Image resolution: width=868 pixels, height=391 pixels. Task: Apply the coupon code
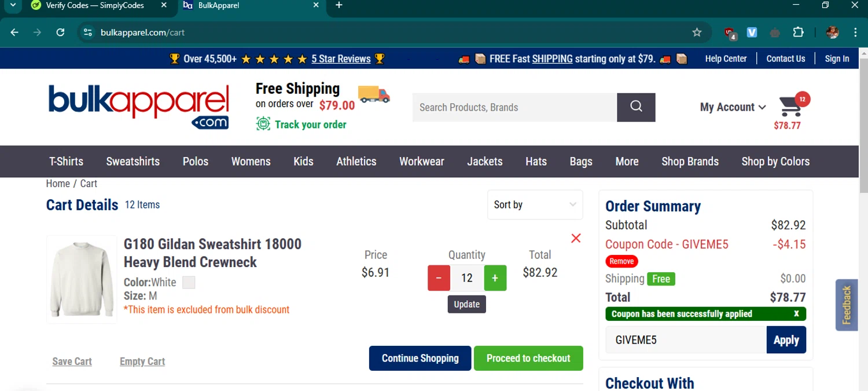point(786,340)
